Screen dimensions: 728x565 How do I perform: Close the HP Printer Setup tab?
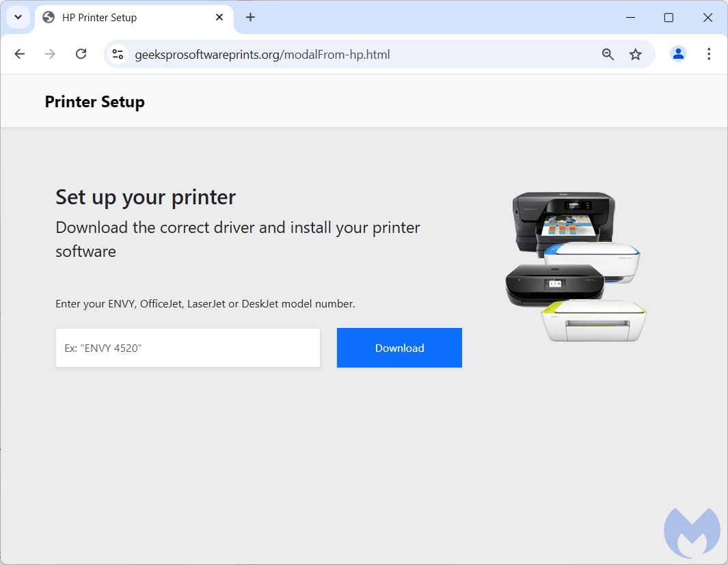(219, 18)
